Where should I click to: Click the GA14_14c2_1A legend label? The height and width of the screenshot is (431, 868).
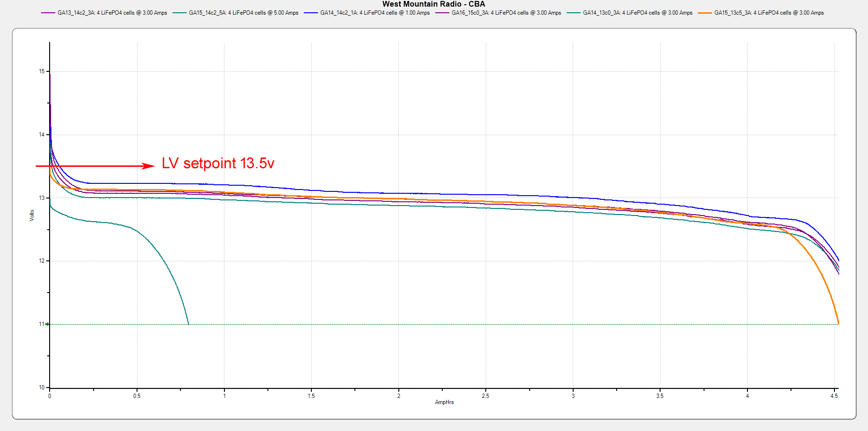point(375,13)
